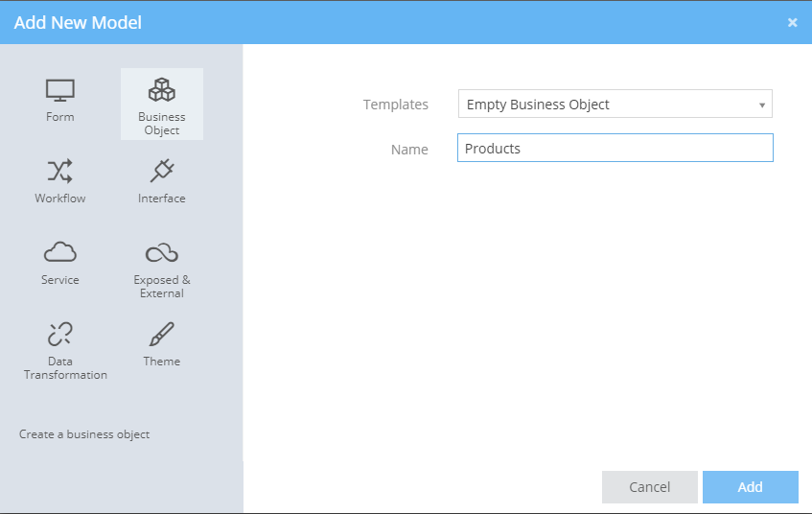Image resolution: width=812 pixels, height=514 pixels.
Task: Click the Add New Model title
Action: click(78, 22)
